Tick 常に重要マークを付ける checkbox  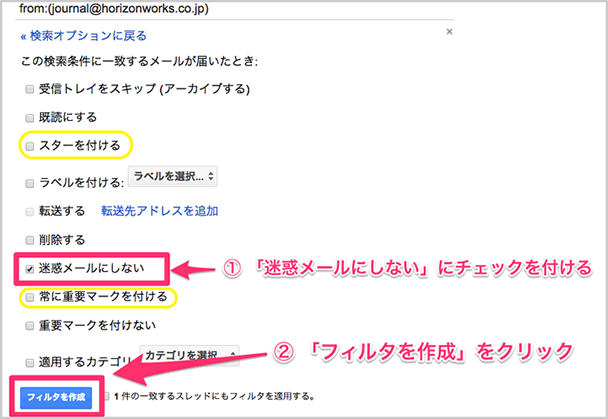pos(29,297)
